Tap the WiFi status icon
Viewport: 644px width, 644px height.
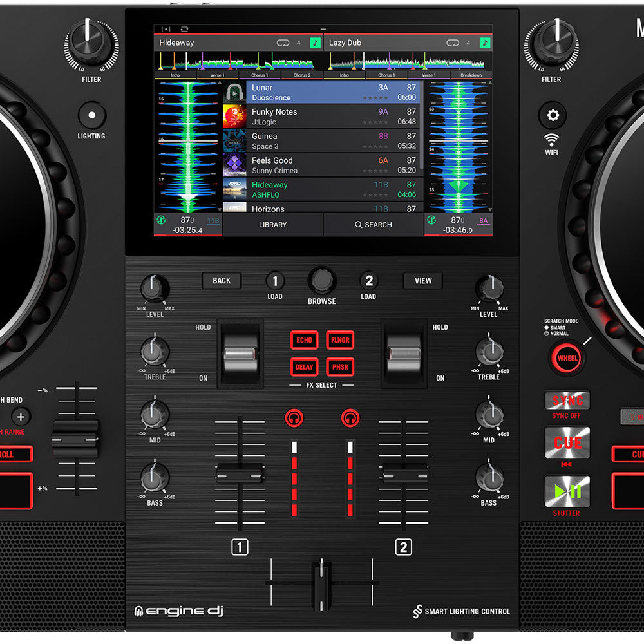(553, 140)
